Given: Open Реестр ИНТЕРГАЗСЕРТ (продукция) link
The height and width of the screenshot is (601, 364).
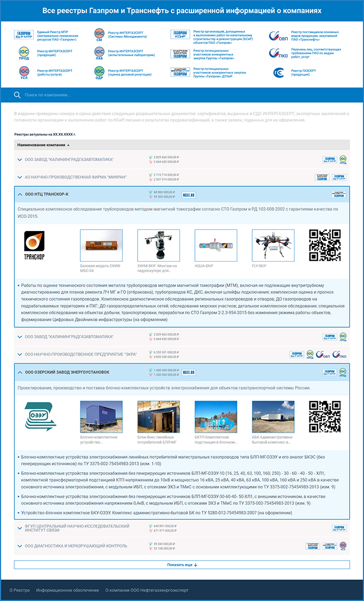Looking at the screenshot, I should coord(55,53).
